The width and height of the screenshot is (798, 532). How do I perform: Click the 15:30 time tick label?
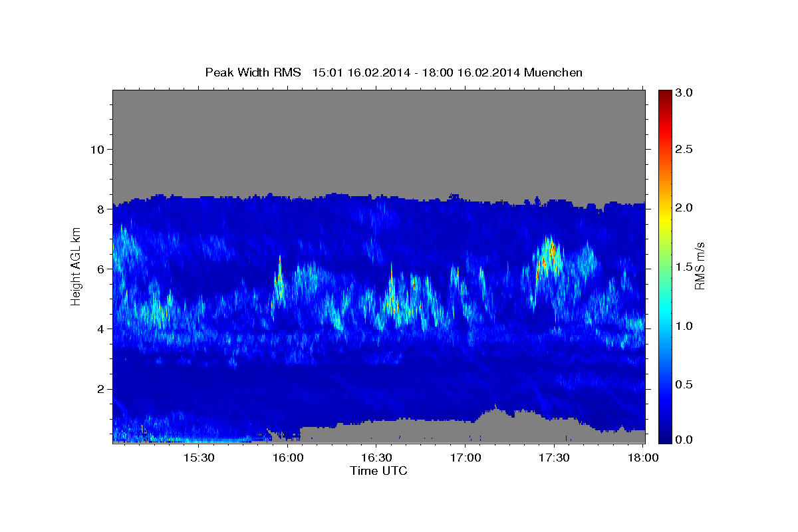click(x=198, y=458)
